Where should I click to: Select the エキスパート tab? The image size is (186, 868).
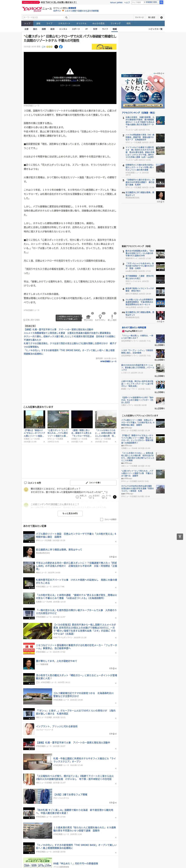tap(64, 24)
